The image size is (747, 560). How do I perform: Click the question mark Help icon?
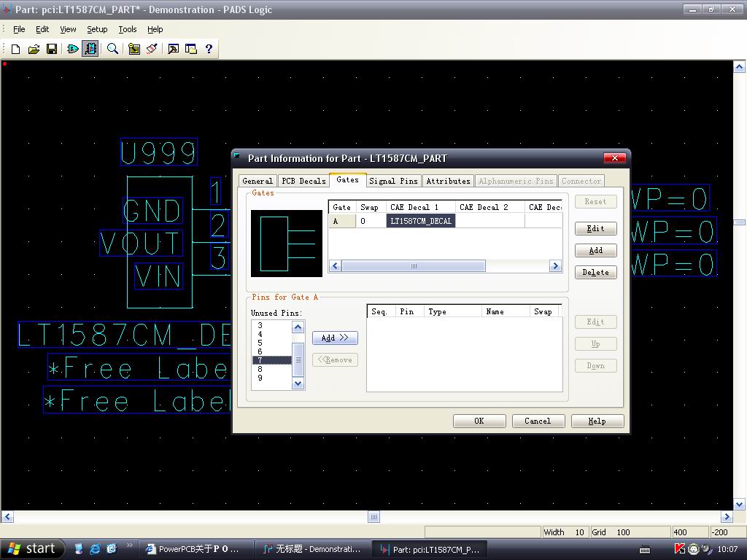click(x=209, y=49)
